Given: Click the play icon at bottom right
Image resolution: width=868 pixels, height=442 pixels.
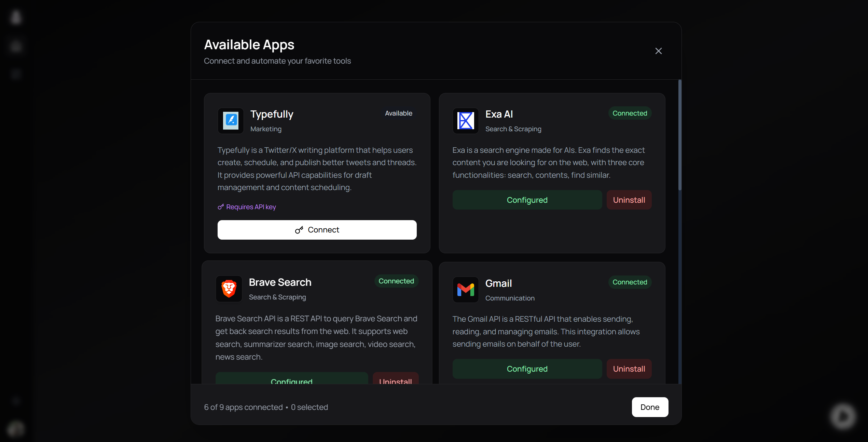Looking at the screenshot, I should pos(843,416).
